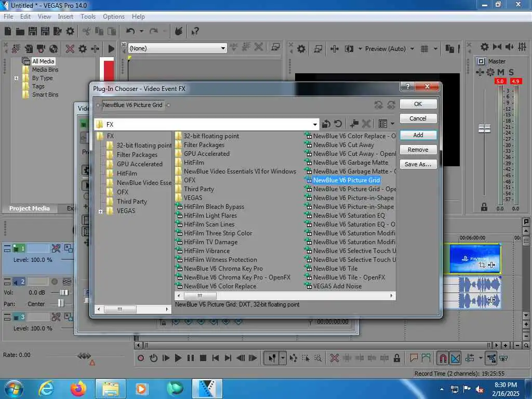The width and height of the screenshot is (532, 399).
Task: Toggle master fader lock icon
Action: click(x=484, y=207)
